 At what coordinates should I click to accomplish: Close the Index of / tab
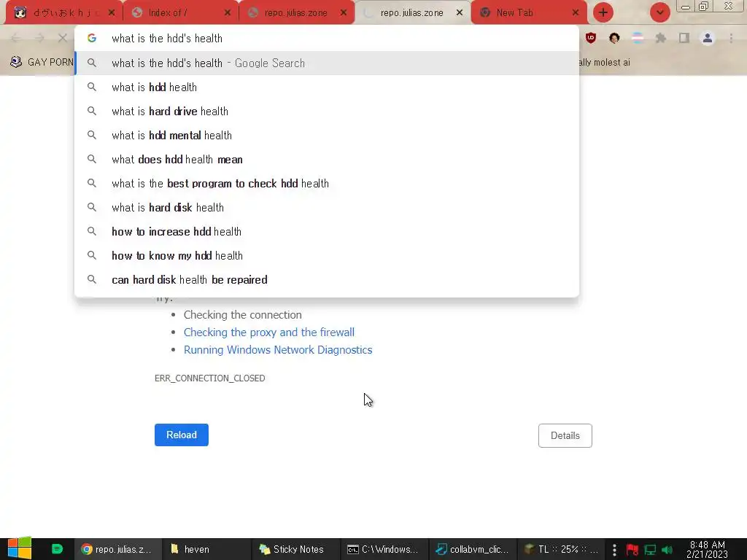pyautogui.click(x=228, y=13)
